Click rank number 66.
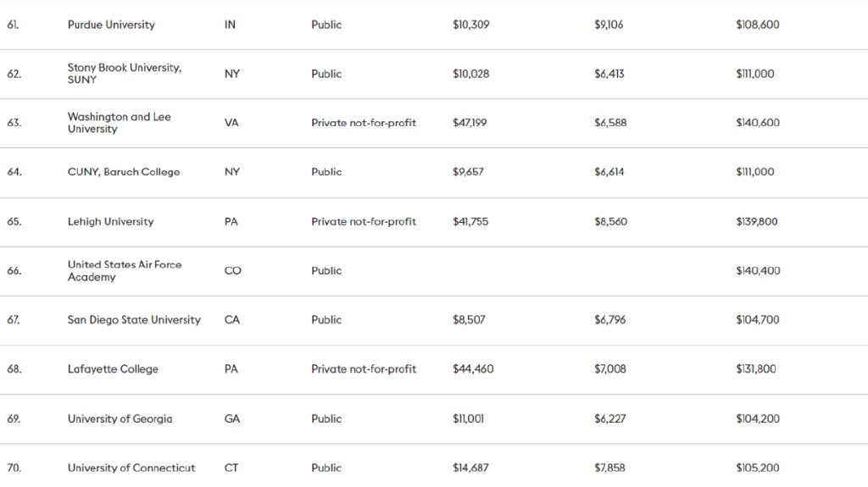 pyautogui.click(x=14, y=271)
